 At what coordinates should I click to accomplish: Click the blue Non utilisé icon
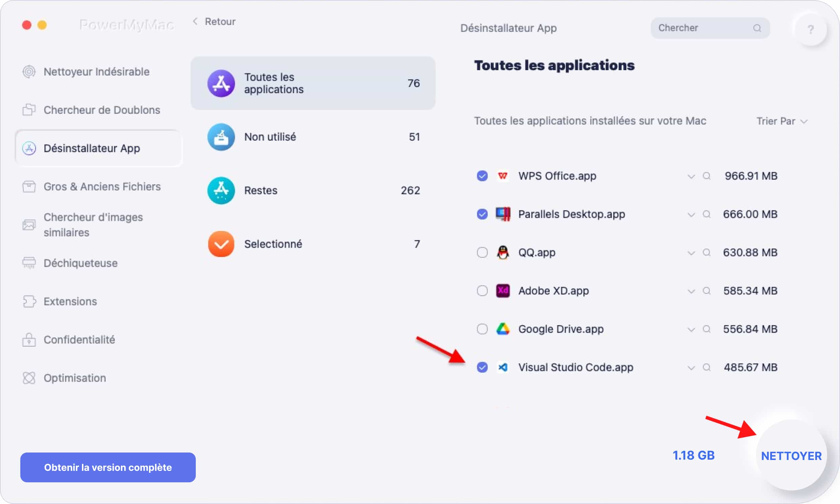(x=221, y=137)
